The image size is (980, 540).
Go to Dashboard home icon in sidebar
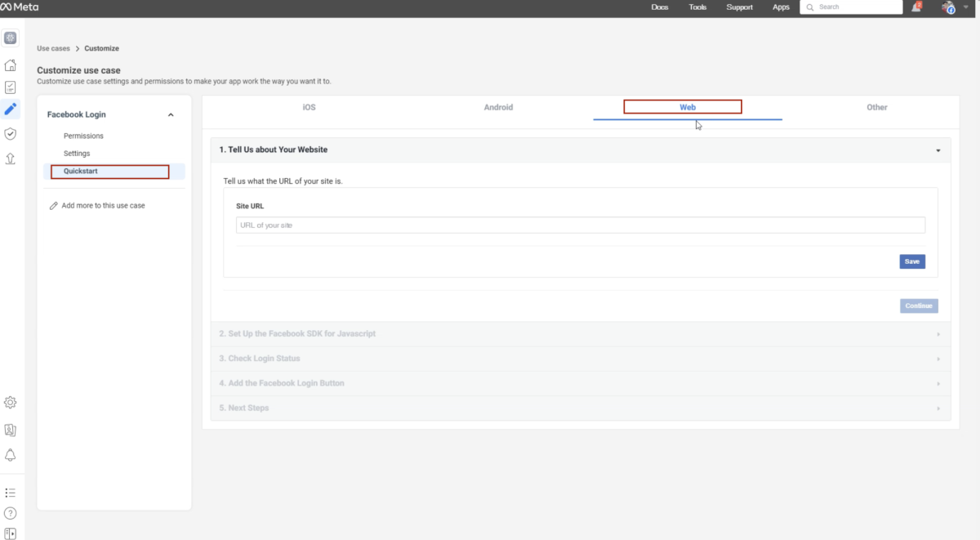[11, 65]
